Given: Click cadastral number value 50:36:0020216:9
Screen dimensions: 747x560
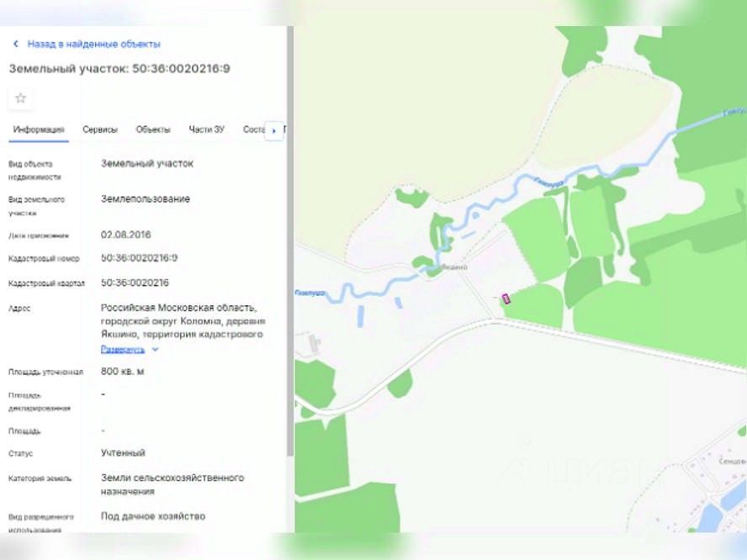Looking at the screenshot, I should [139, 258].
